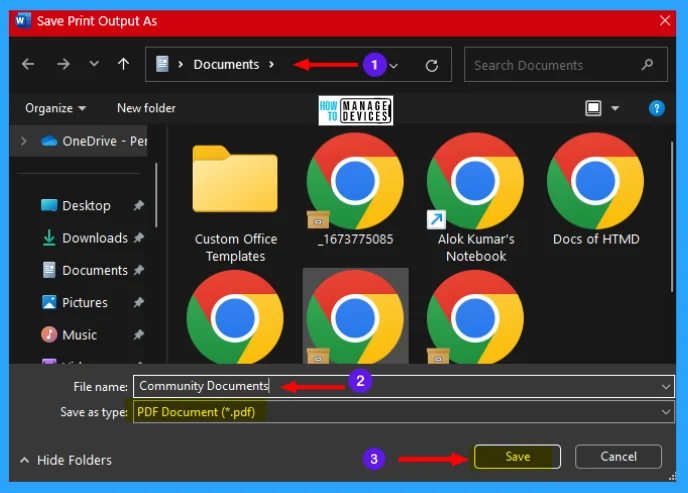The image size is (688, 493).
Task: Expand chevron after Documents in path
Action: (x=272, y=64)
